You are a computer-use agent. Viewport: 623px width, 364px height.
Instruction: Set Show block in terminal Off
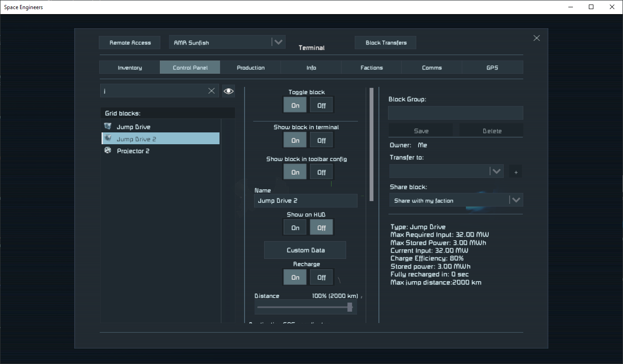322,140
